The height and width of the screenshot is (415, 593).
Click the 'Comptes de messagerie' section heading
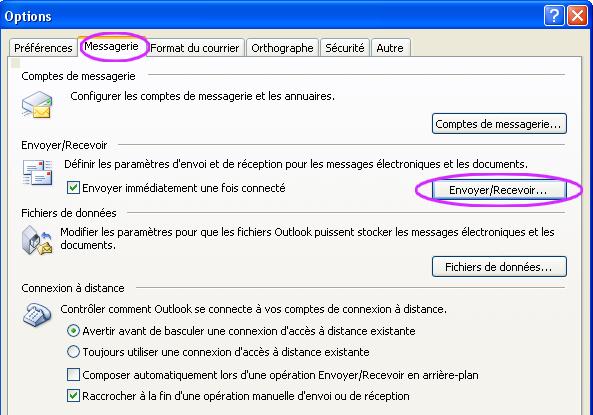pyautogui.click(x=78, y=76)
